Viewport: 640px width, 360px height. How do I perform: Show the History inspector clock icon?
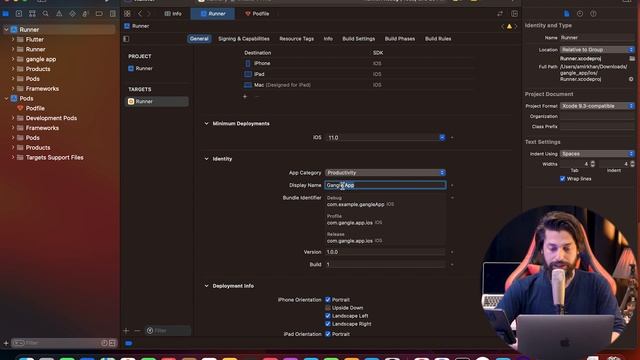580,13
